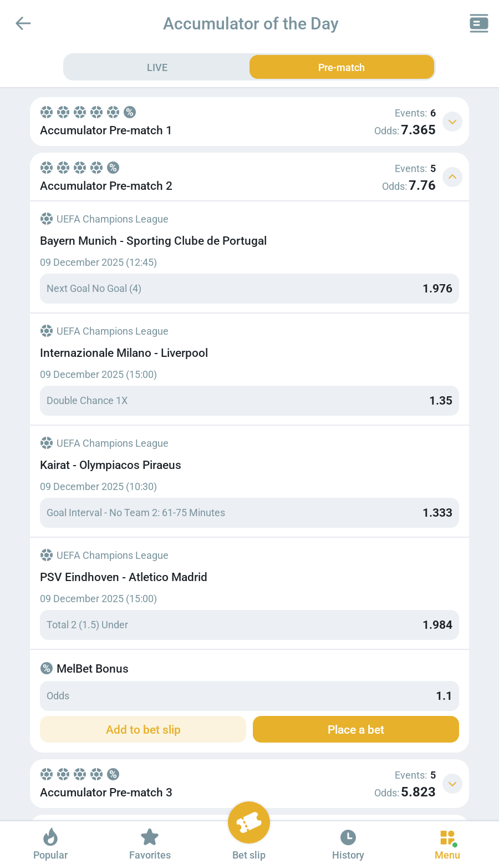
Task: Open History clock icon
Action: click(348, 837)
